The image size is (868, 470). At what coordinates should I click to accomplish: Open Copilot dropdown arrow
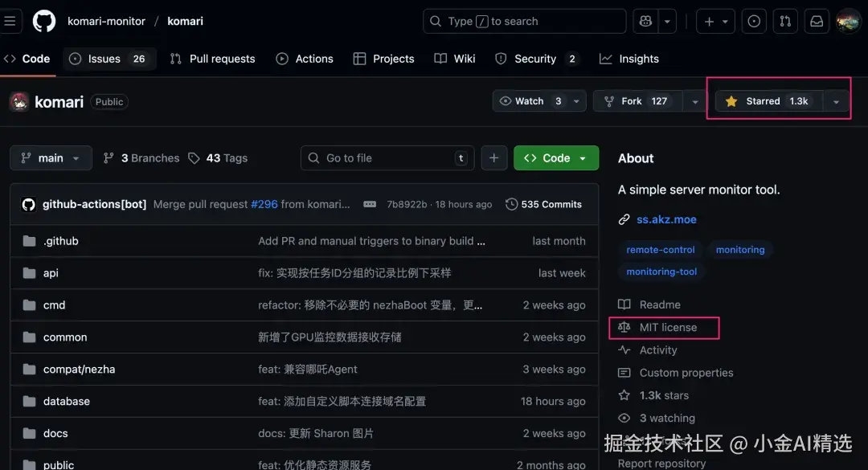[667, 22]
